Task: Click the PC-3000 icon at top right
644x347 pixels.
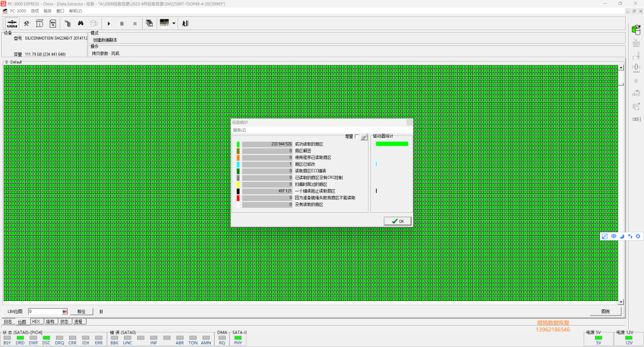Action: (635, 28)
